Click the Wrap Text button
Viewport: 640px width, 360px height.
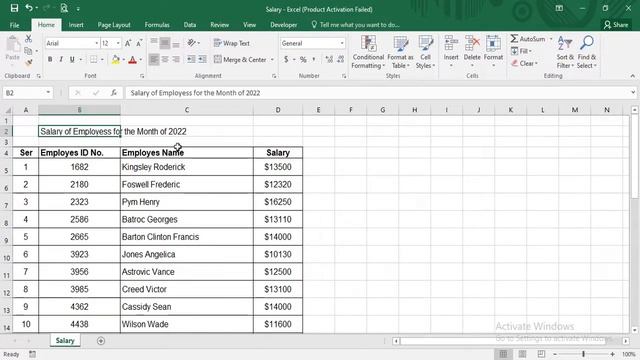pyautogui.click(x=231, y=43)
